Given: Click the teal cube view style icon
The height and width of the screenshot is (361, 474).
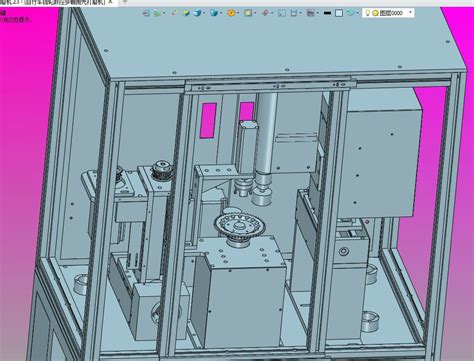Looking at the screenshot, I should (x=214, y=13).
